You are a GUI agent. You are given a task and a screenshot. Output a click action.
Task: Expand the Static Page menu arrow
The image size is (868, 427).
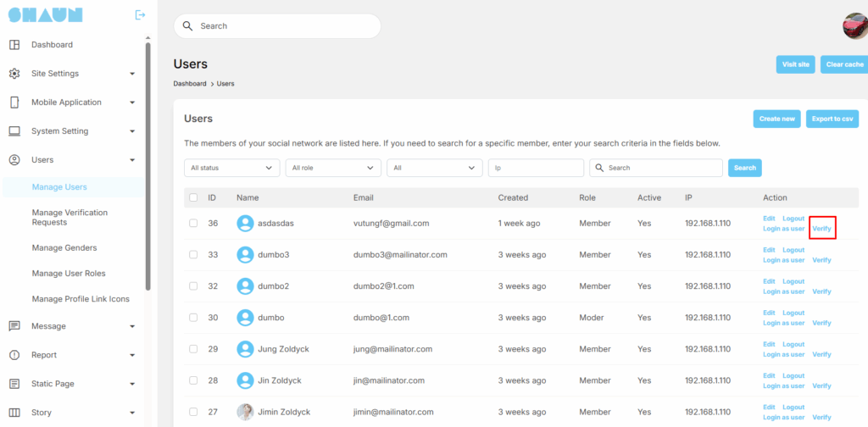pyautogui.click(x=132, y=384)
